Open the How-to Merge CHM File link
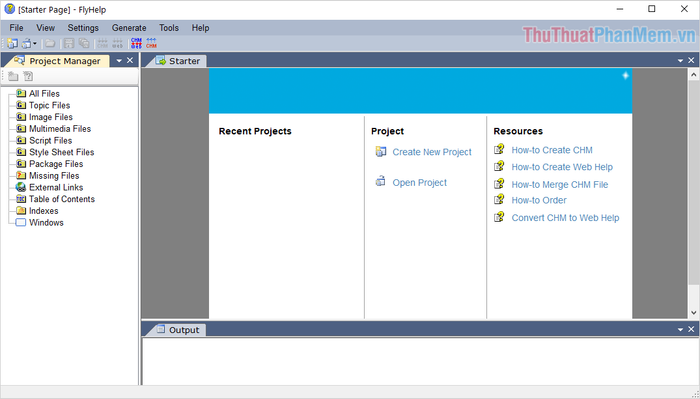Image resolution: width=700 pixels, height=399 pixels. click(x=560, y=184)
